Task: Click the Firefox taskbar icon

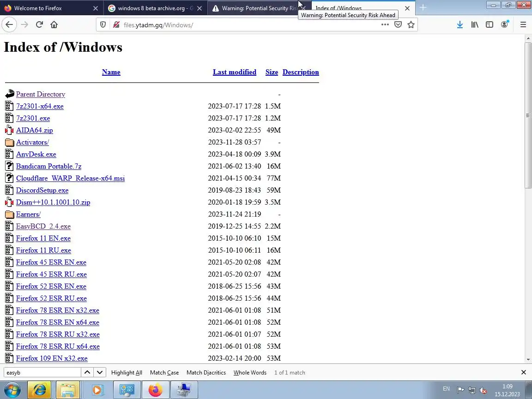Action: 155,390
